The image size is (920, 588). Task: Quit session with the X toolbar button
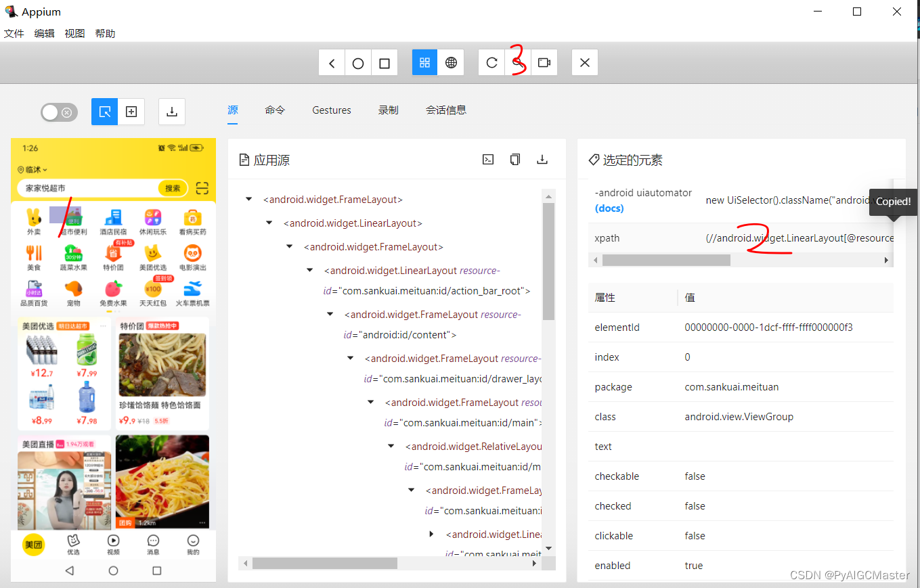coord(585,63)
